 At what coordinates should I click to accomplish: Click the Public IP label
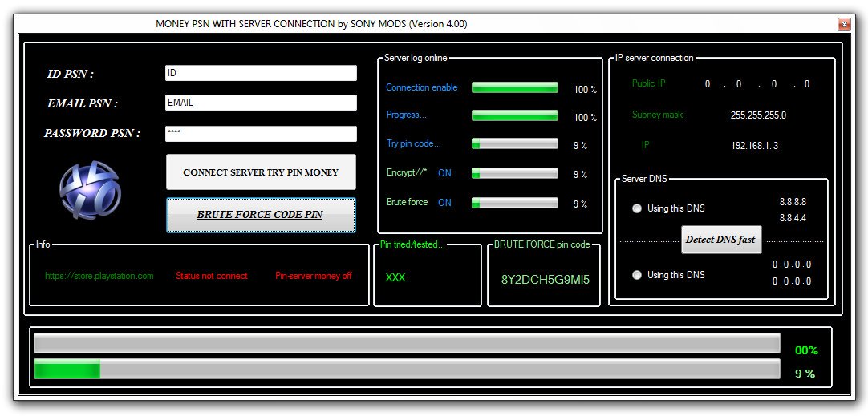pos(649,83)
